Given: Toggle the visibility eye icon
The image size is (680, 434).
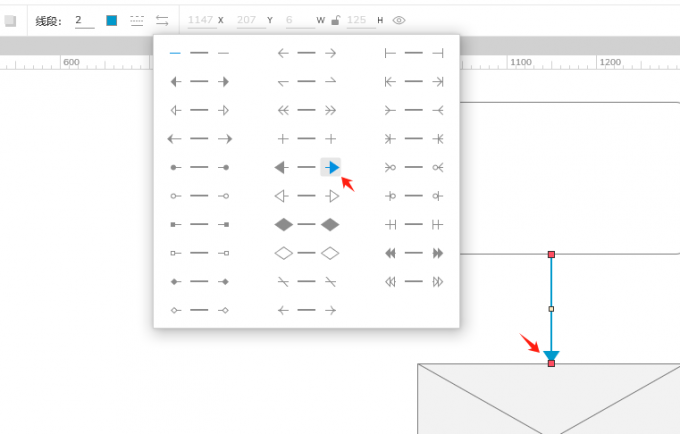Looking at the screenshot, I should pyautogui.click(x=399, y=20).
